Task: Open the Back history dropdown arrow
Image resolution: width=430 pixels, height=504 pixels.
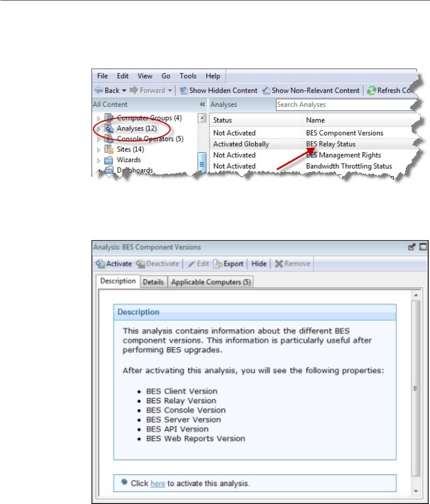Action: [x=124, y=90]
